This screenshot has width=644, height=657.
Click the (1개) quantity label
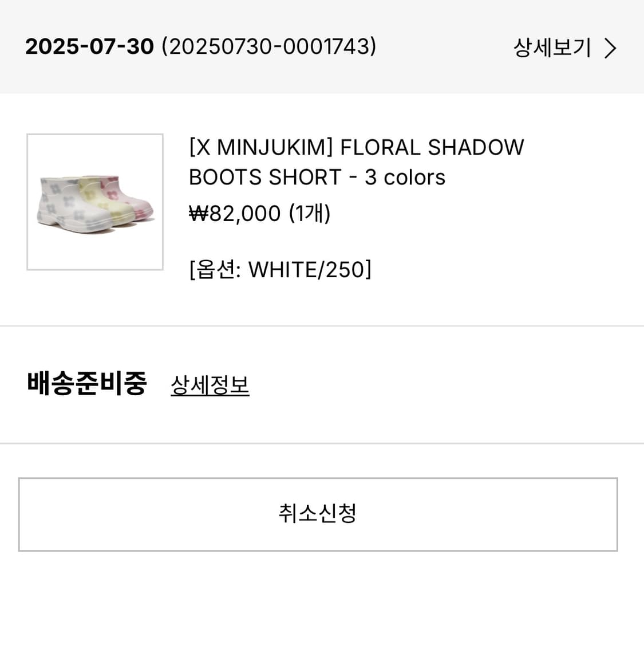[310, 213]
